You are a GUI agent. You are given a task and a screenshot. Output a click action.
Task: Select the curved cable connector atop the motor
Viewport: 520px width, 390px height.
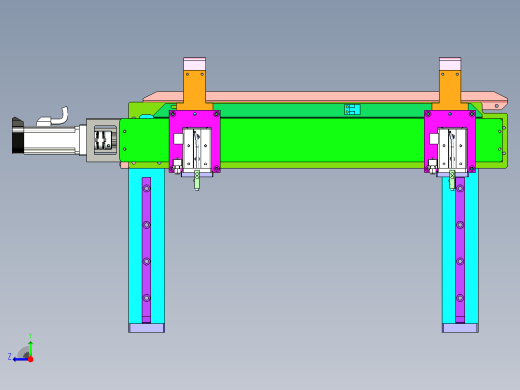[53, 117]
